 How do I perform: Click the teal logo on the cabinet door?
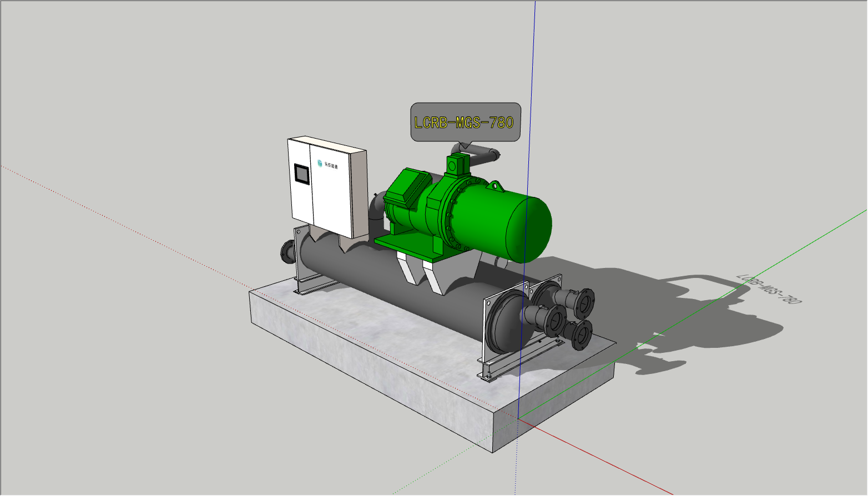point(320,163)
